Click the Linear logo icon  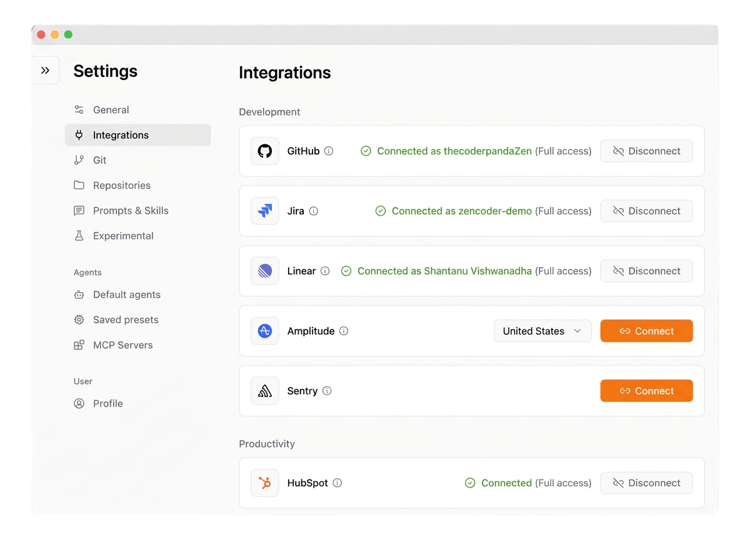265,271
